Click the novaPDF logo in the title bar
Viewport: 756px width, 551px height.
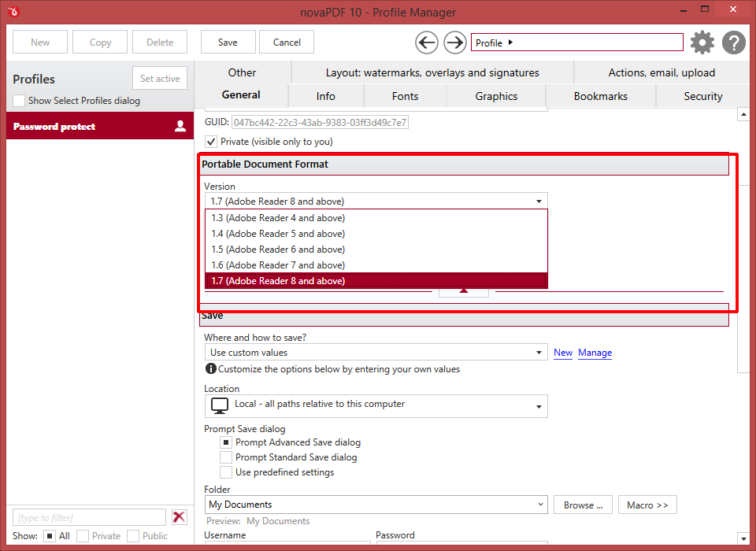click(13, 11)
